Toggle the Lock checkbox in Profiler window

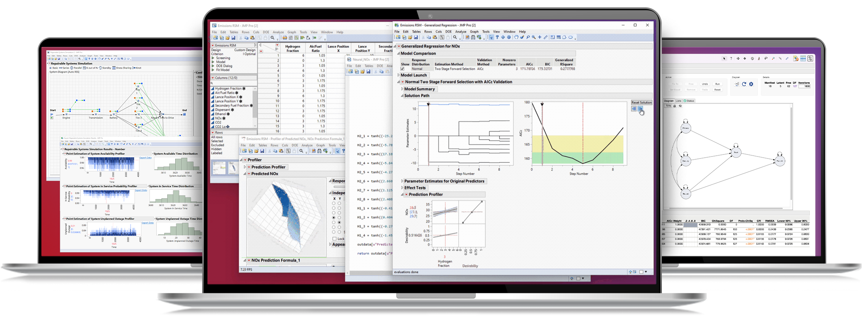[x=334, y=239]
